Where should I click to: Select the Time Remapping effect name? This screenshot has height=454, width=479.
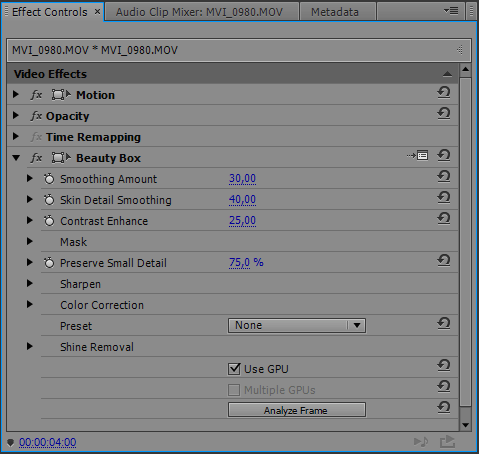93,137
